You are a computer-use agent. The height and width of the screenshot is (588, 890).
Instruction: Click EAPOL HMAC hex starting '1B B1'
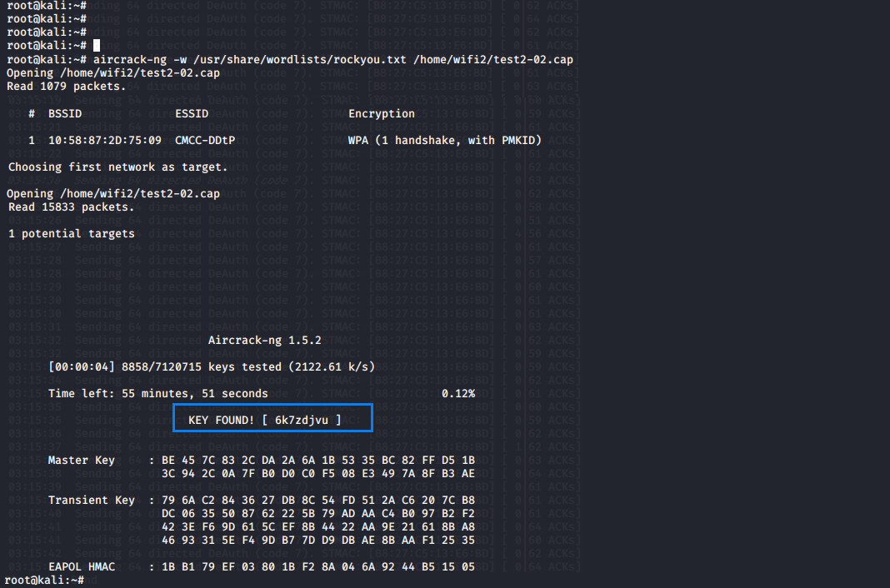pos(317,566)
